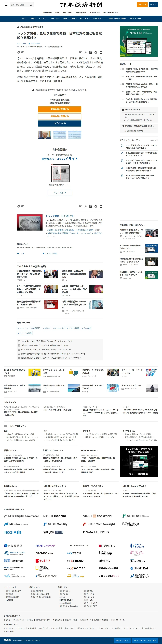Click the お問い合わせ button in the footer
162x644 pixels.
pyautogui.click(x=122, y=640)
